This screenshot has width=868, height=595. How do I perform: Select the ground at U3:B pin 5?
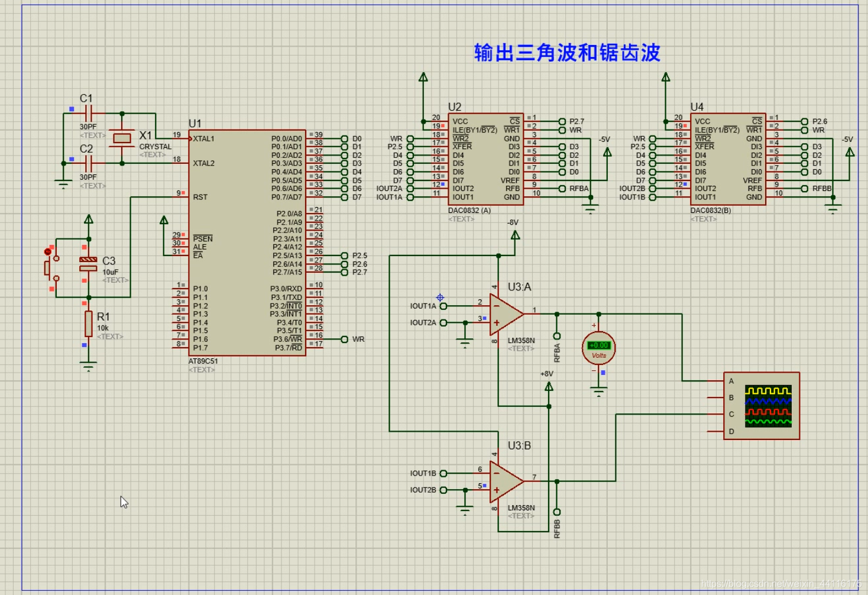point(465,510)
